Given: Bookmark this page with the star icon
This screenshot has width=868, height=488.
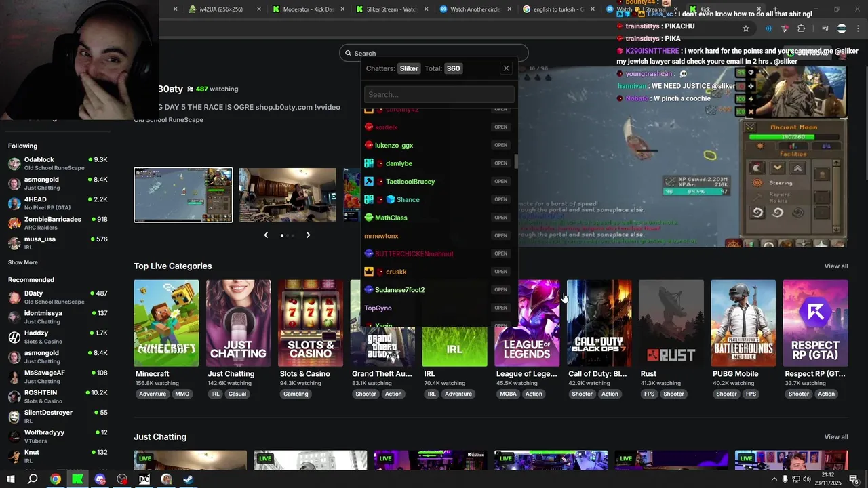Looking at the screenshot, I should click(x=746, y=28).
